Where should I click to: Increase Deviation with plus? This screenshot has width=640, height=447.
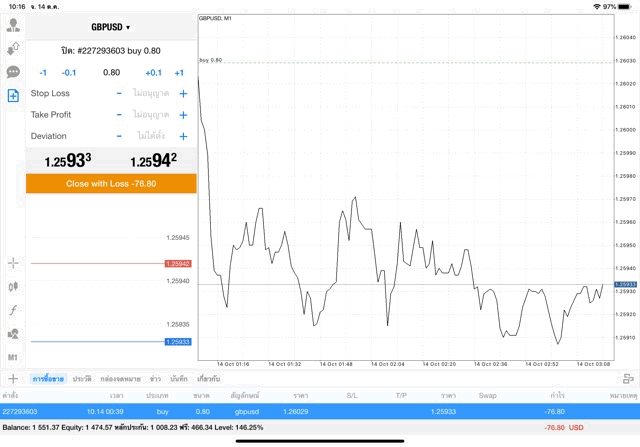[183, 136]
